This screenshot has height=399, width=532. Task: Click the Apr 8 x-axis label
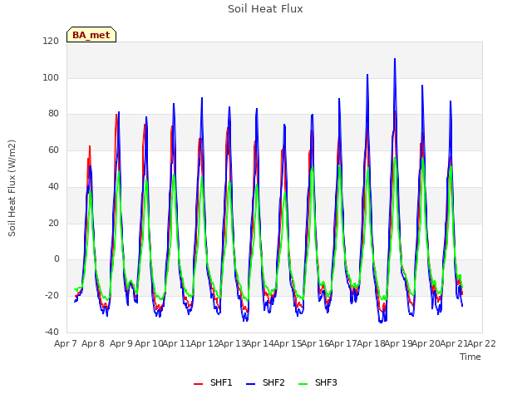[93, 343]
